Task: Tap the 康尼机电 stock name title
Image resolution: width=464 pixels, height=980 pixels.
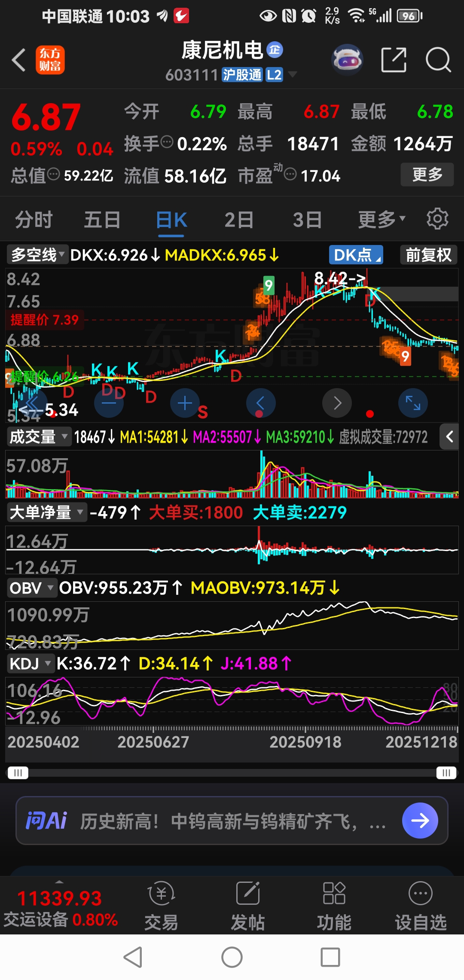Action: click(x=222, y=50)
